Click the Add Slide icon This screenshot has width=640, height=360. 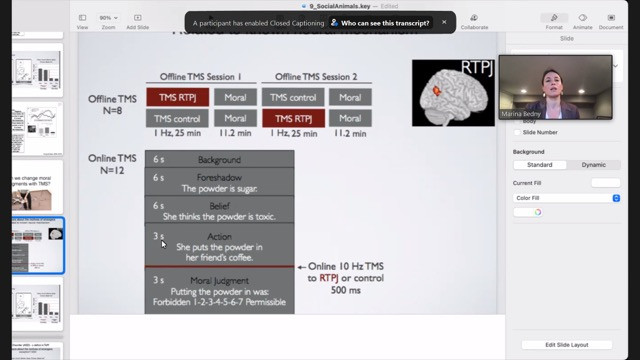(138, 18)
